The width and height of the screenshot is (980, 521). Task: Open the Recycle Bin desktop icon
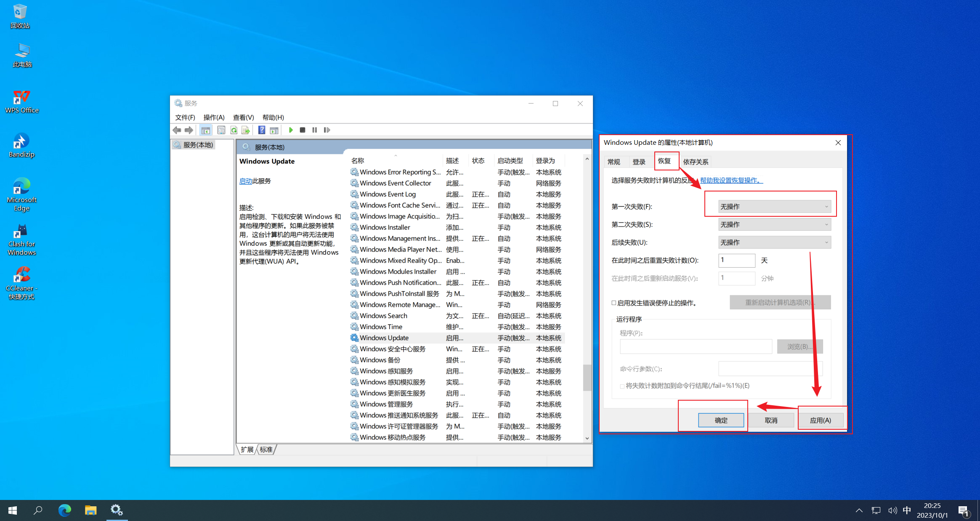pyautogui.click(x=20, y=16)
